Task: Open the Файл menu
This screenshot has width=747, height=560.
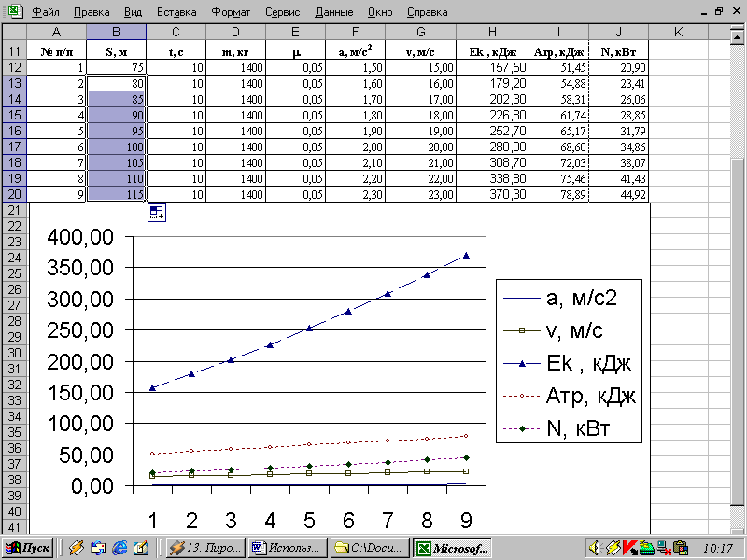Action: point(46,12)
